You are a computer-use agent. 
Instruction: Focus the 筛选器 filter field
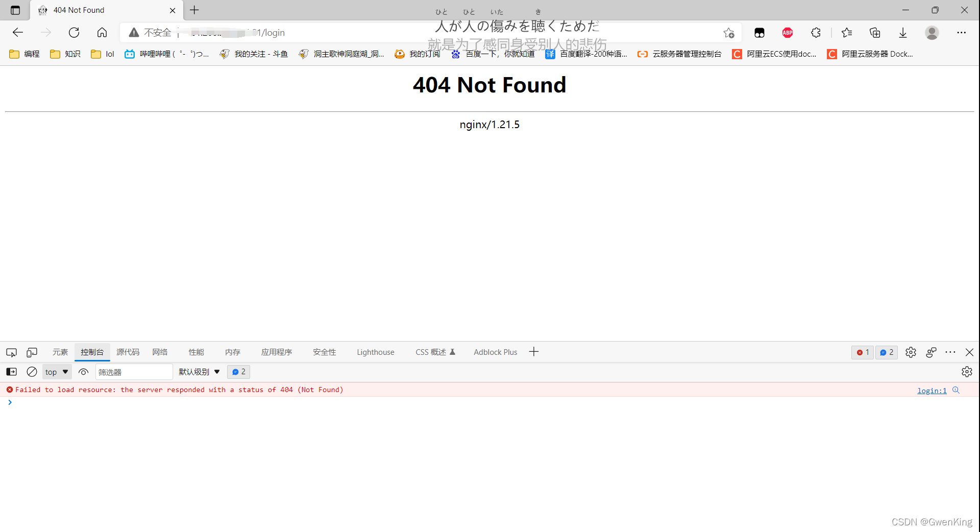click(134, 372)
